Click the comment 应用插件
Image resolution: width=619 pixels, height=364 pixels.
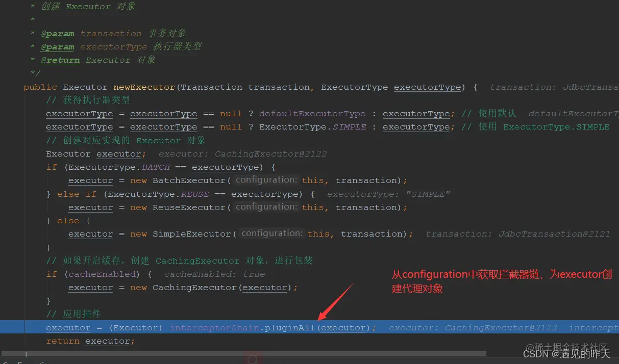73,314
